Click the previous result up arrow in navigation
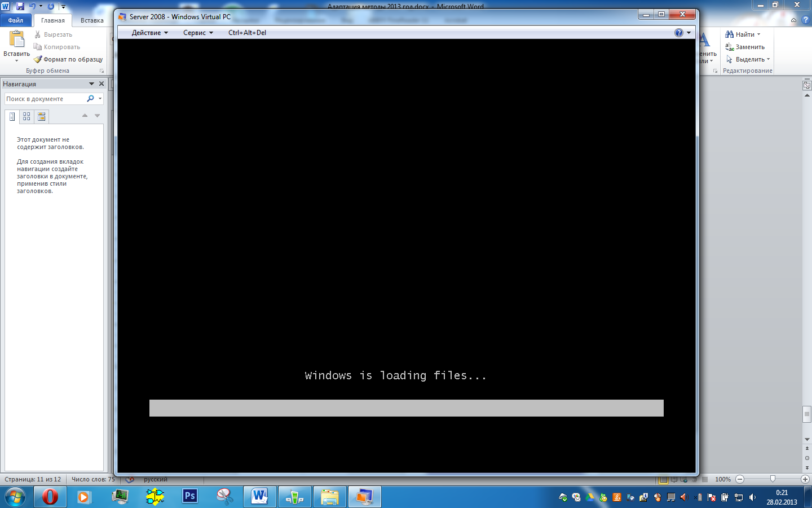 [x=85, y=116]
